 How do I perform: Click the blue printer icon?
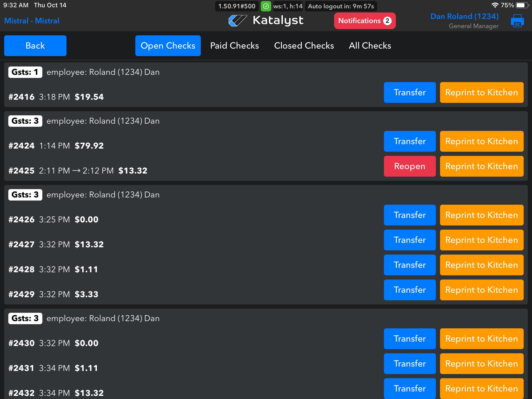coord(517,21)
